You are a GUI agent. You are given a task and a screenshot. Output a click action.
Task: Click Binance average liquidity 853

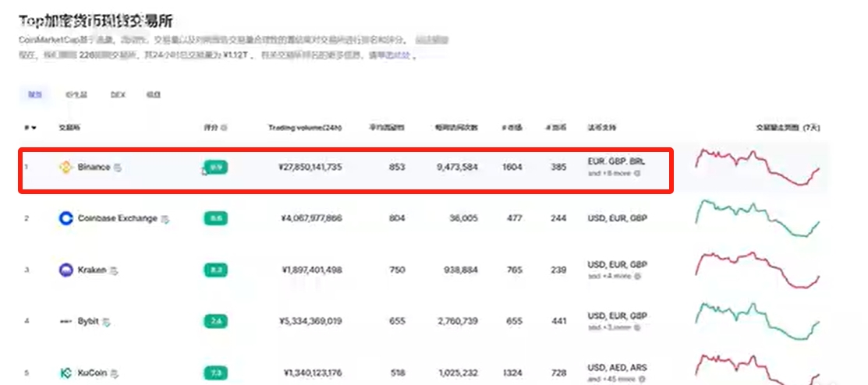[x=397, y=167]
